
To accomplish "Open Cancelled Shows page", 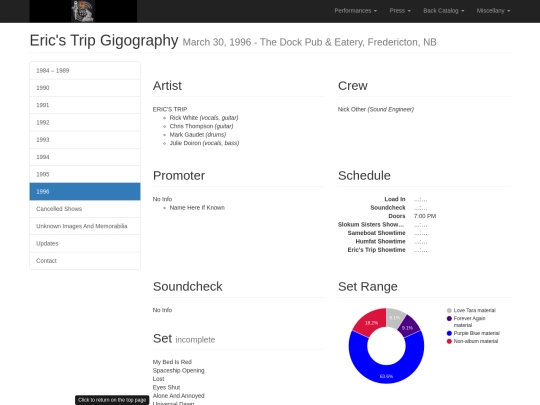I will (85, 209).
